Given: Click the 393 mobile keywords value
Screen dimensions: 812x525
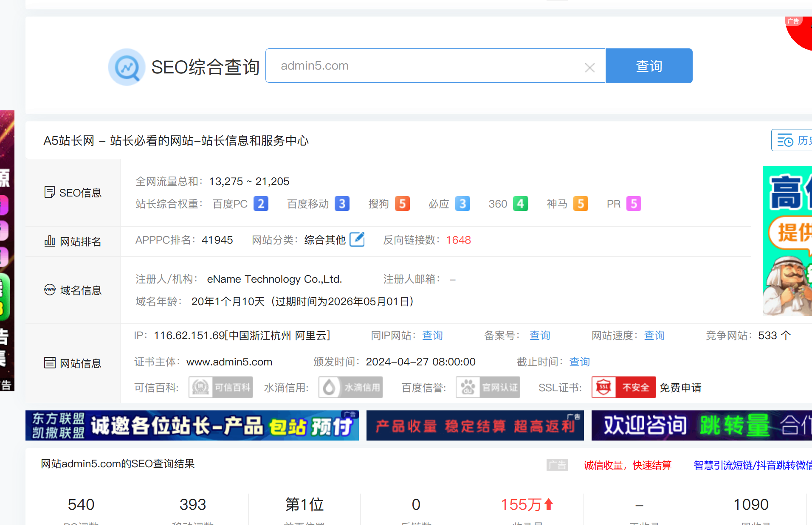Looking at the screenshot, I should tap(193, 505).
